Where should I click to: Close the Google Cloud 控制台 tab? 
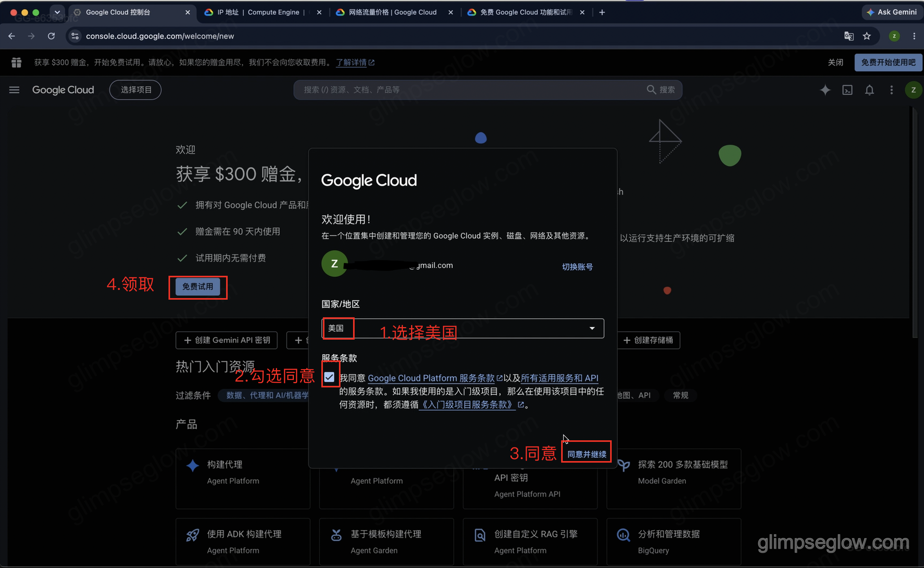pos(188,13)
